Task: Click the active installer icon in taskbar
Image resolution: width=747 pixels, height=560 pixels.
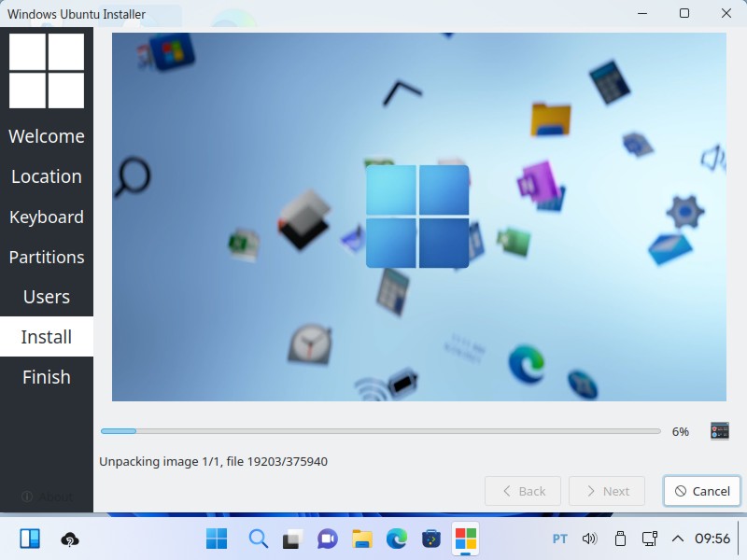Action: point(465,539)
